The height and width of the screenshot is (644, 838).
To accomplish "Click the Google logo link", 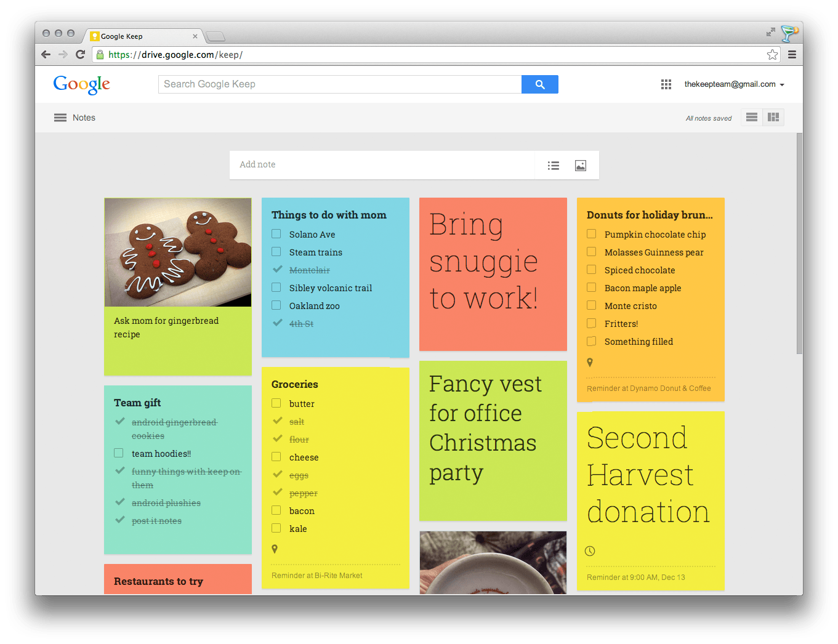I will pos(81,84).
